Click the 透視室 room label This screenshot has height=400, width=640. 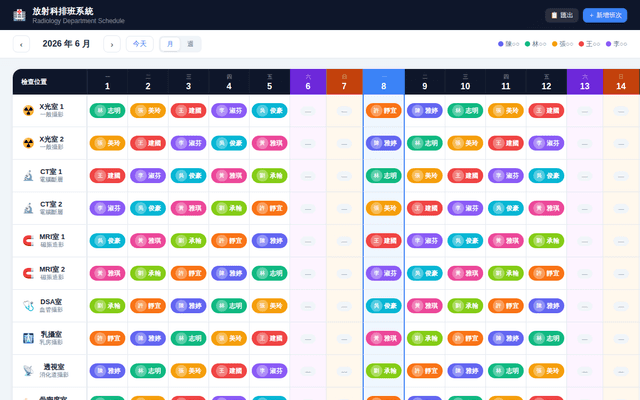pos(54,367)
